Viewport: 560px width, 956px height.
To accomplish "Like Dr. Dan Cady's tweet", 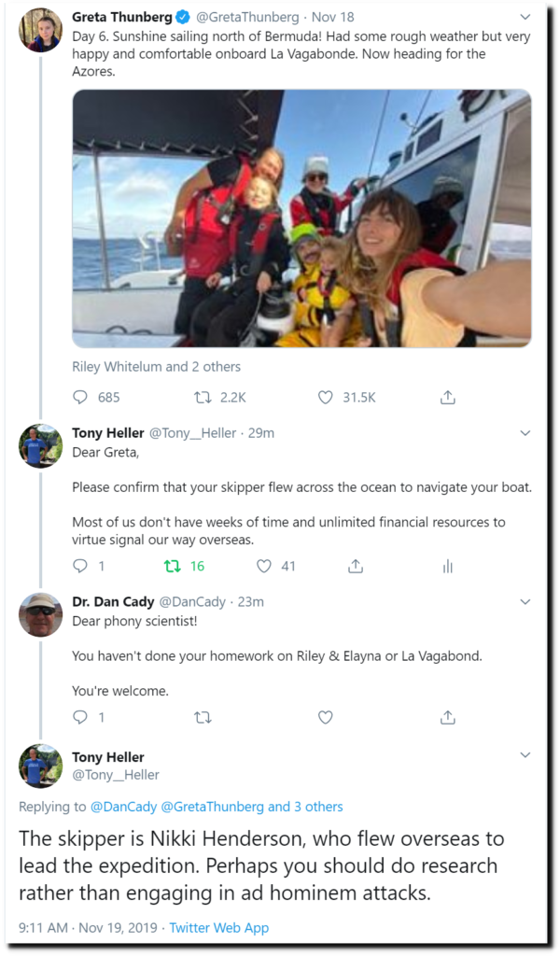I will pos(325,717).
